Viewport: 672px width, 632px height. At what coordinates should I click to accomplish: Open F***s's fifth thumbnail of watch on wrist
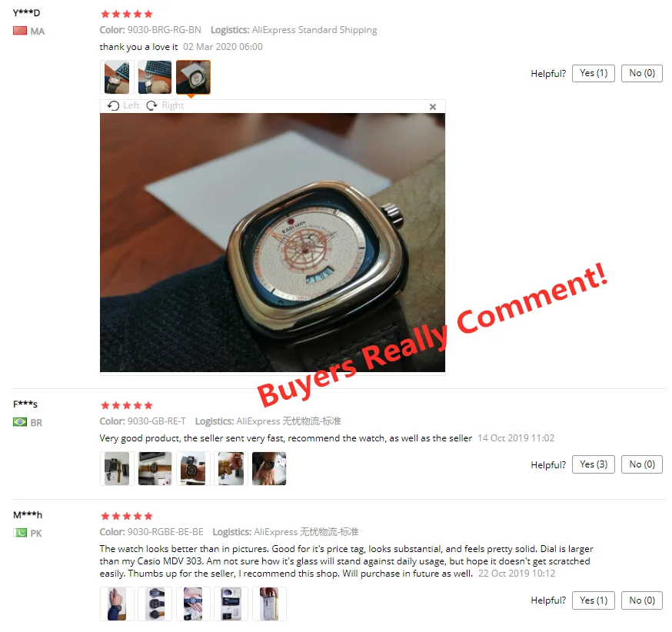tap(269, 468)
